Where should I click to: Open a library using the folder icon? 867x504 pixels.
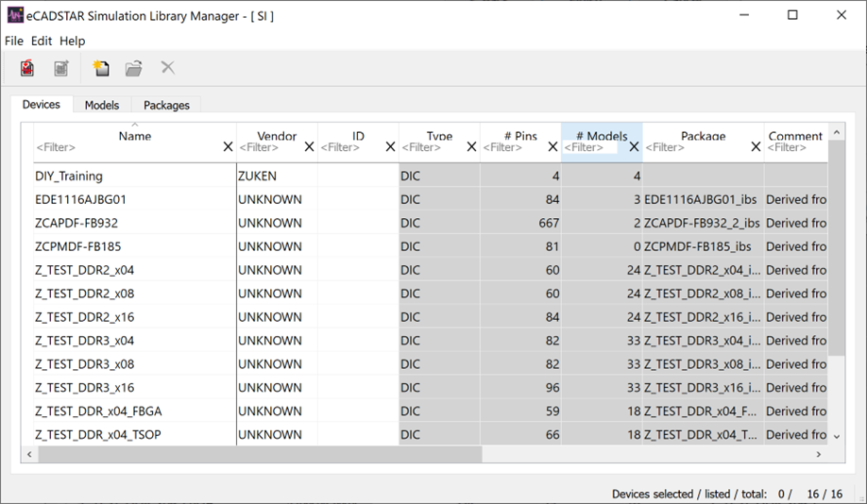(134, 68)
